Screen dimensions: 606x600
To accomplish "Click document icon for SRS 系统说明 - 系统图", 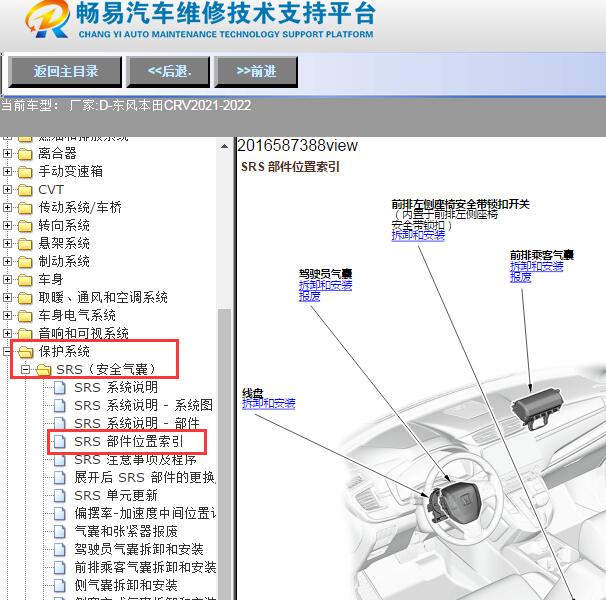I will [x=60, y=406].
